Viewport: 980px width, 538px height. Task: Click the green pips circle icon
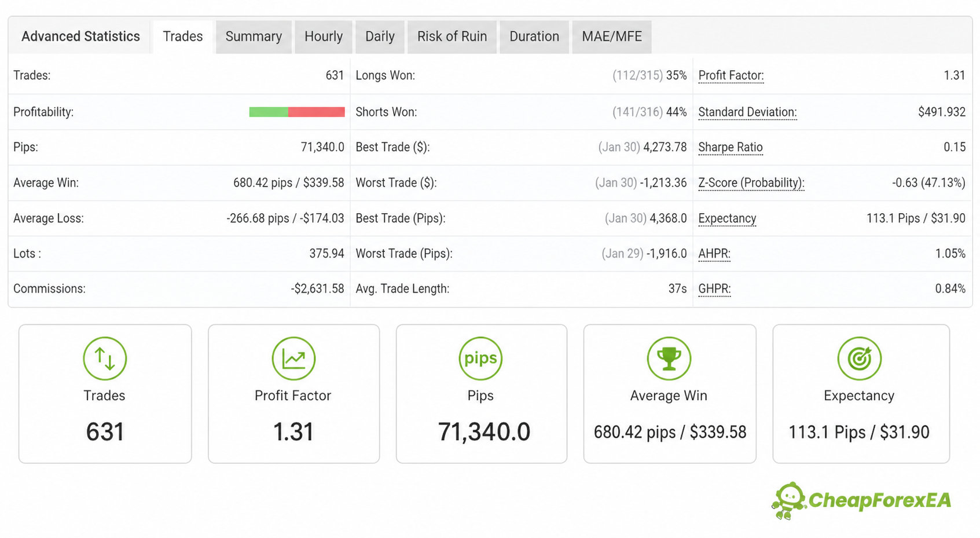click(x=480, y=358)
